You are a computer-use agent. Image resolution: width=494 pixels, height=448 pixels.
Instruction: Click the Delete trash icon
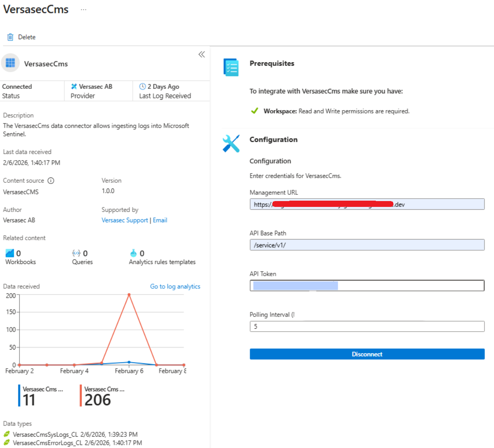coord(10,37)
